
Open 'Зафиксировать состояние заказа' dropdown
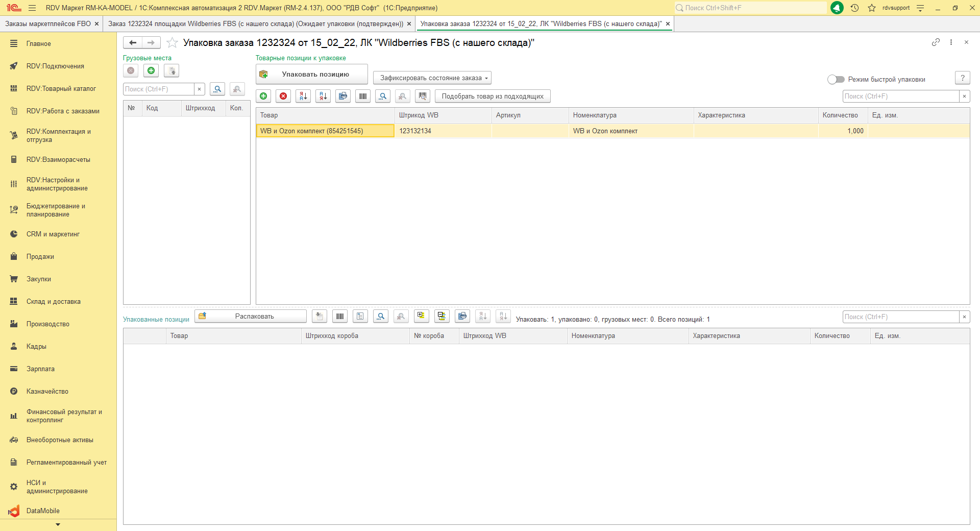tap(432, 78)
